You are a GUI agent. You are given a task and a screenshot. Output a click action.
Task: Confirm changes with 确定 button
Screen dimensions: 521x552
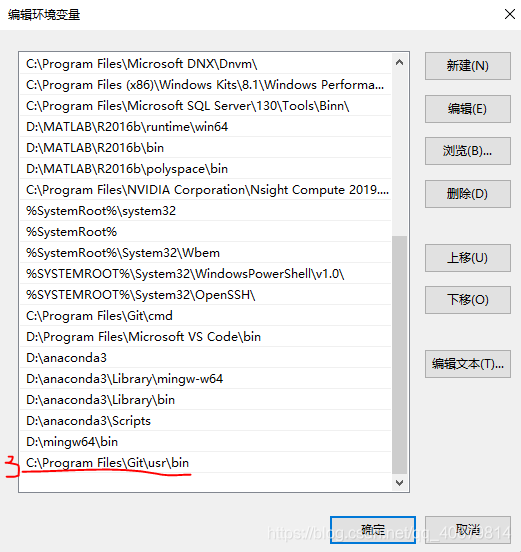[373, 530]
